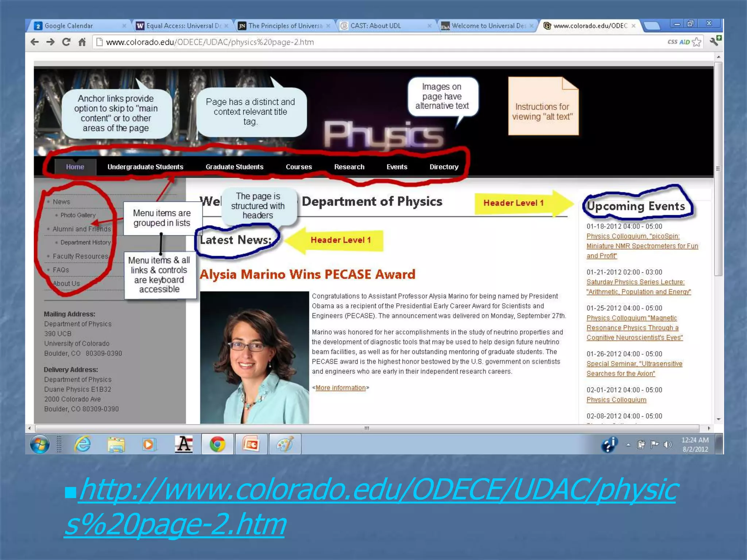The height and width of the screenshot is (560, 747).
Task: Open the picoSpin Physics Colloquium event link
Action: pos(642,246)
